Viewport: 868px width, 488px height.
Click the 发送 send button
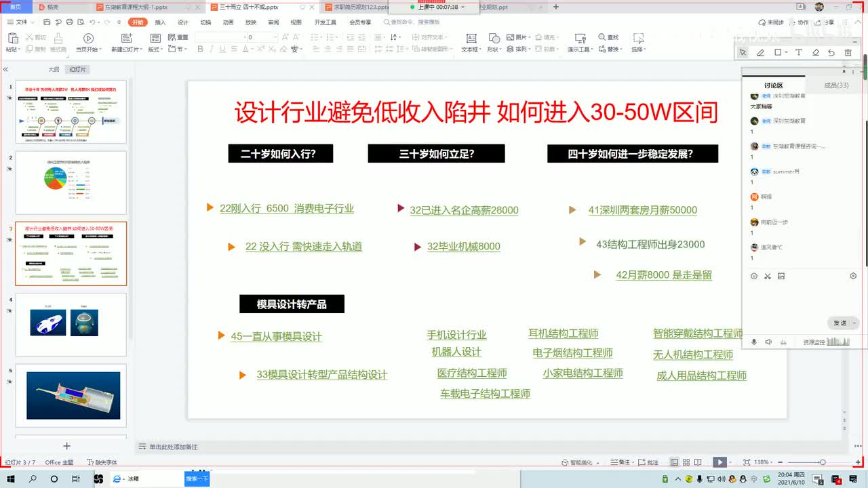click(840, 323)
